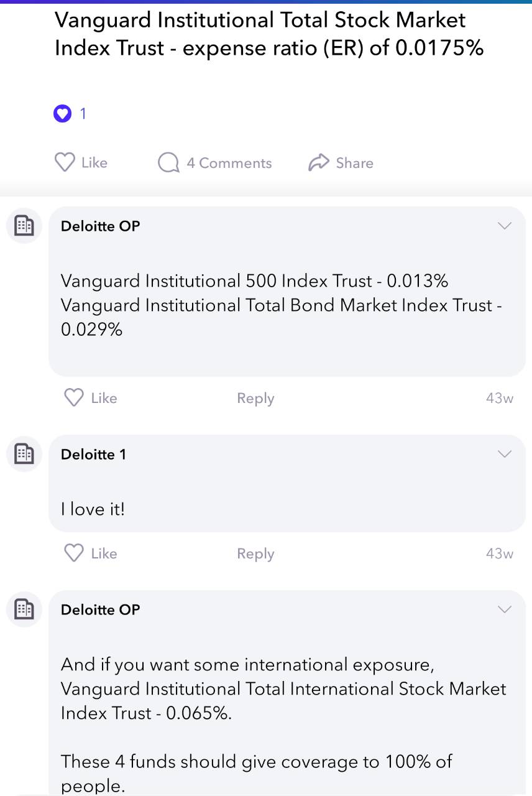532x796 pixels.
Task: Reply to the 'I love it!' comment
Action: (x=255, y=553)
